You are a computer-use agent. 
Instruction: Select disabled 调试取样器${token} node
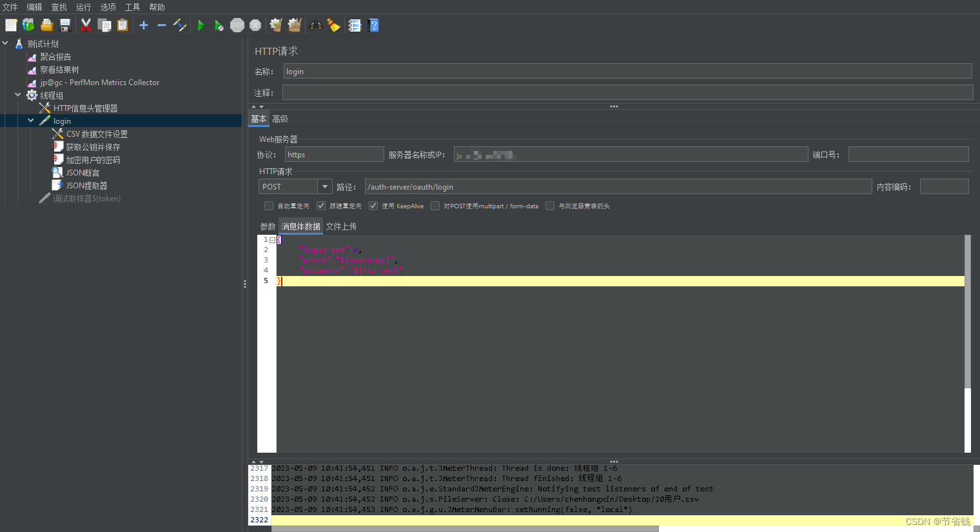[86, 199]
